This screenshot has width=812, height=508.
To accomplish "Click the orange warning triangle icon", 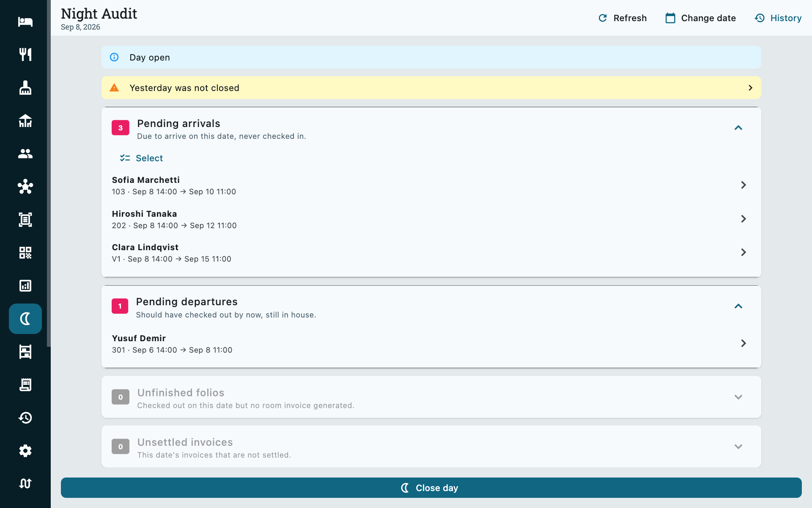I will click(x=114, y=88).
